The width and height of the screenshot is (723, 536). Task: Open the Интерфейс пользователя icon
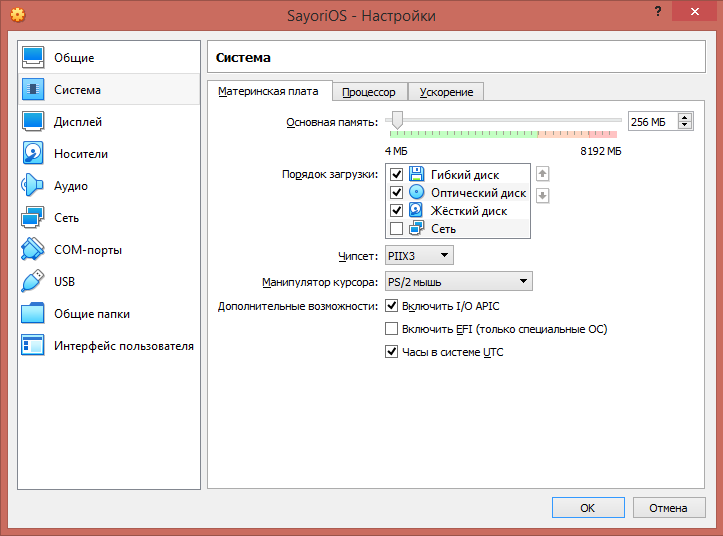pos(34,346)
